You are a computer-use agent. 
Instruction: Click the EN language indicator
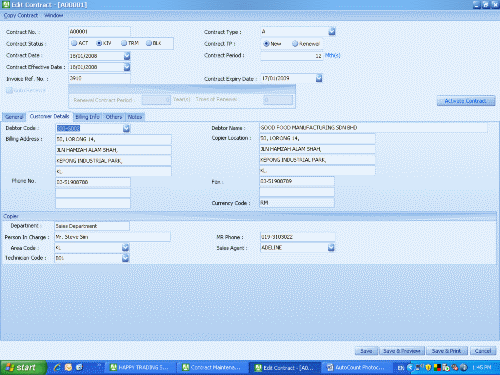401,368
